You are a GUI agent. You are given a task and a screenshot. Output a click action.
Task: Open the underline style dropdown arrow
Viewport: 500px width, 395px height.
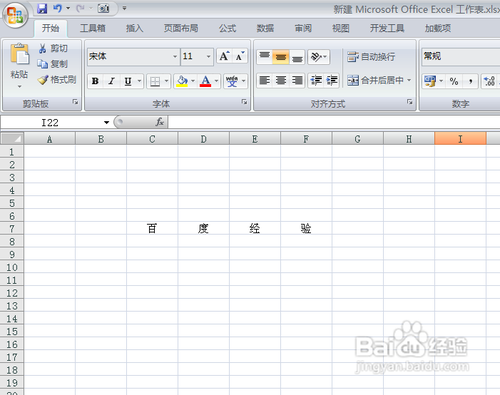[x=139, y=81]
